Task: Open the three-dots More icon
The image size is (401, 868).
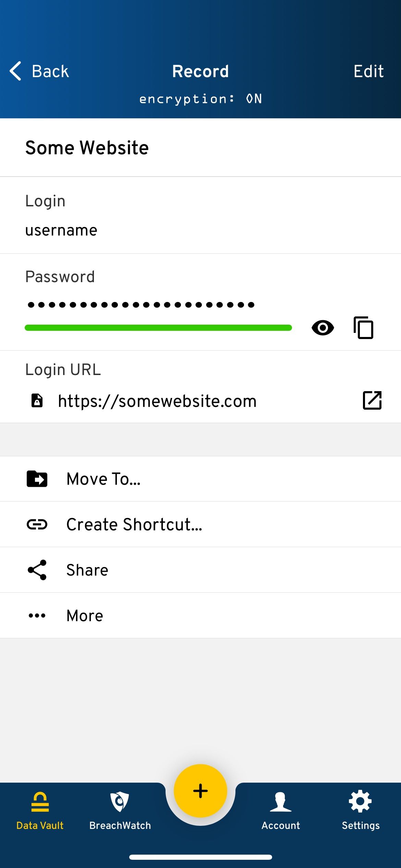Action: [37, 615]
